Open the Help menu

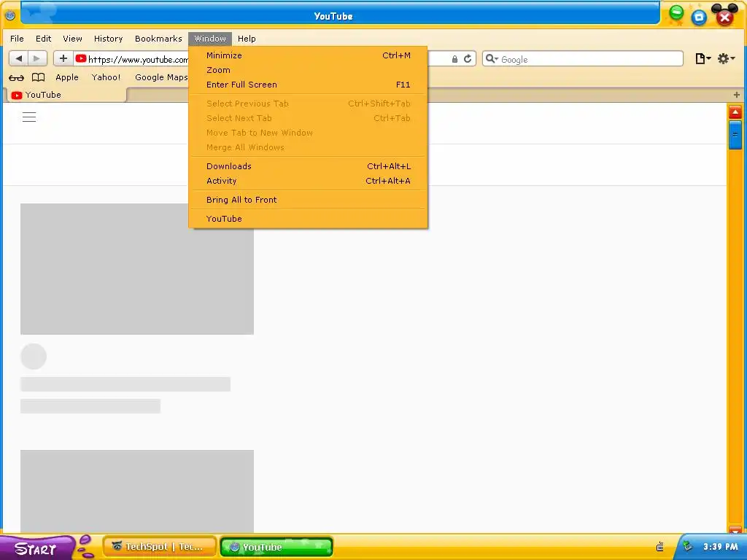click(247, 39)
